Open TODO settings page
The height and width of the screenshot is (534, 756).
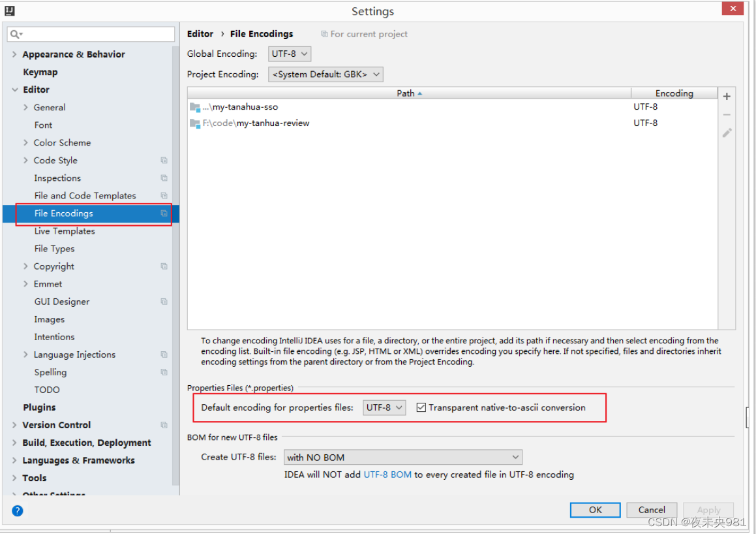tap(47, 390)
